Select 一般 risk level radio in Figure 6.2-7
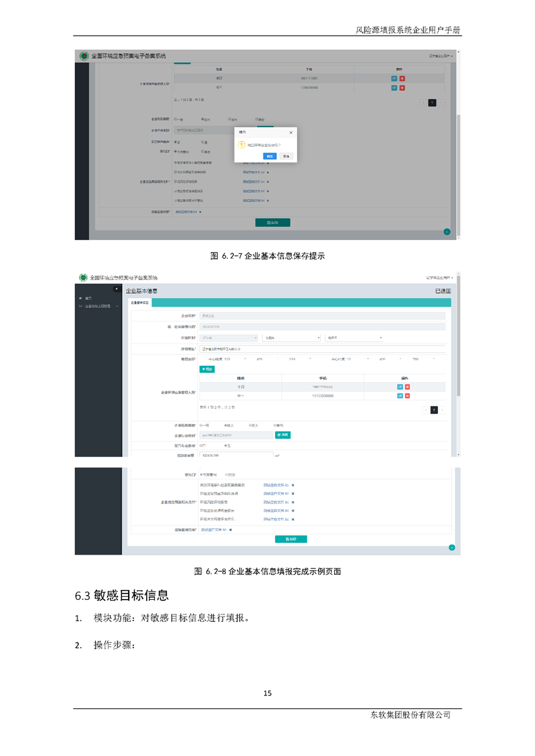Viewport: 535px width, 756px height. click(175, 119)
